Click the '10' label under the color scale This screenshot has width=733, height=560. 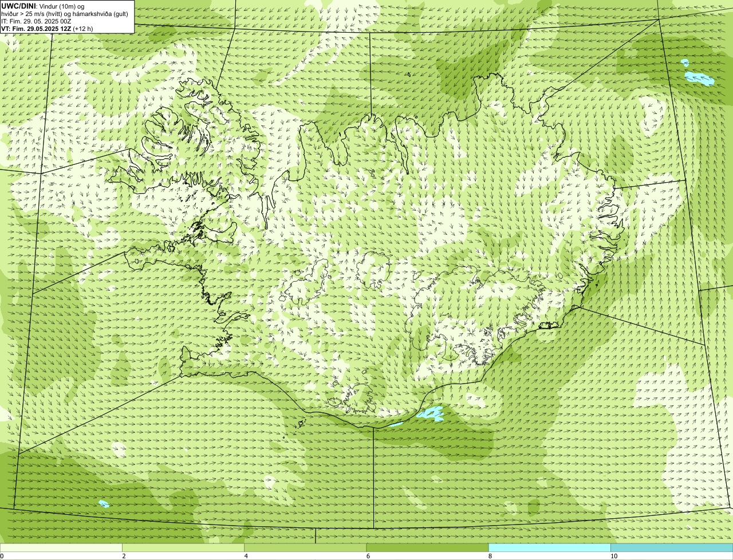tap(613, 556)
